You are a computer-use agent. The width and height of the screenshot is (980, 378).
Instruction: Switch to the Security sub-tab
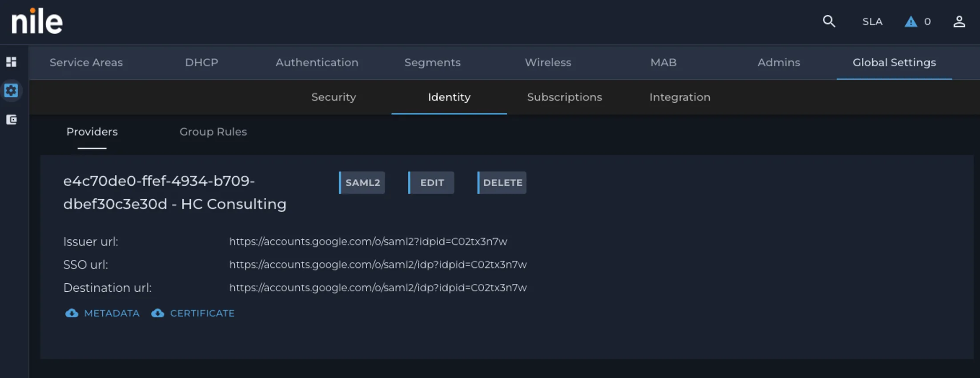[333, 97]
